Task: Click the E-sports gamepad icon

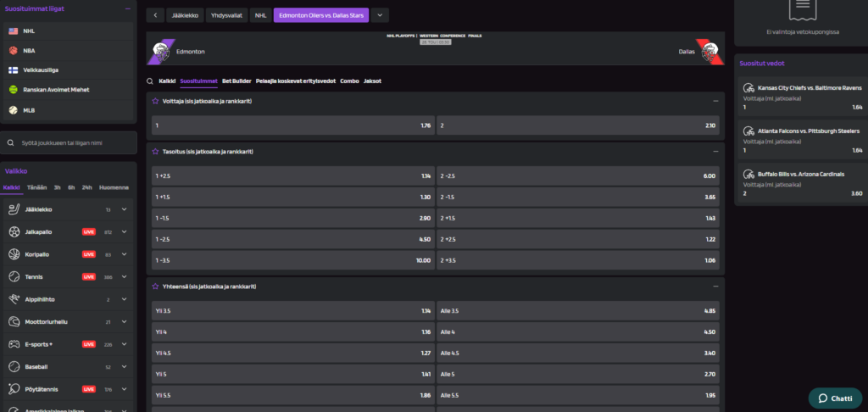Action: pyautogui.click(x=14, y=344)
